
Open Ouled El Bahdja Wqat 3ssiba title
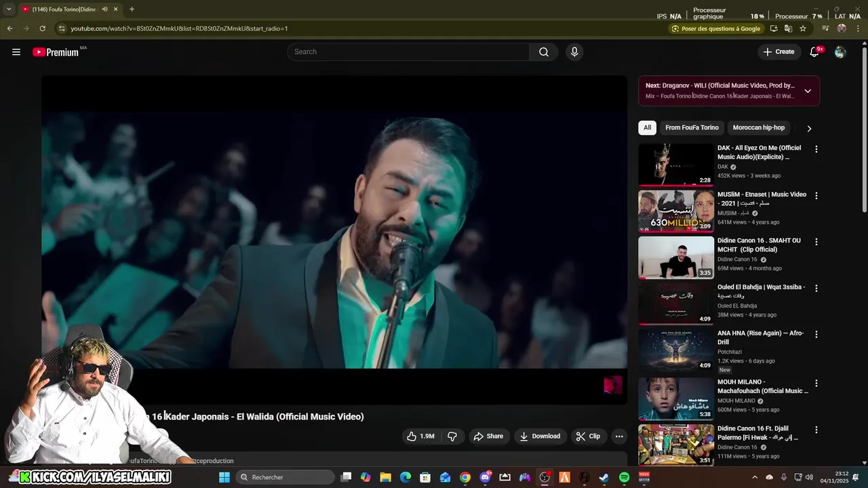point(762,291)
